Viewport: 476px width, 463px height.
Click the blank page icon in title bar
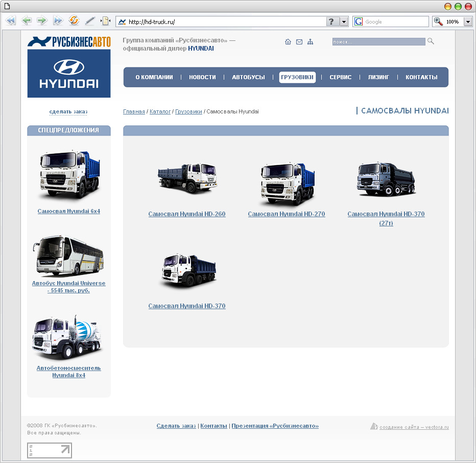click(x=7, y=6)
